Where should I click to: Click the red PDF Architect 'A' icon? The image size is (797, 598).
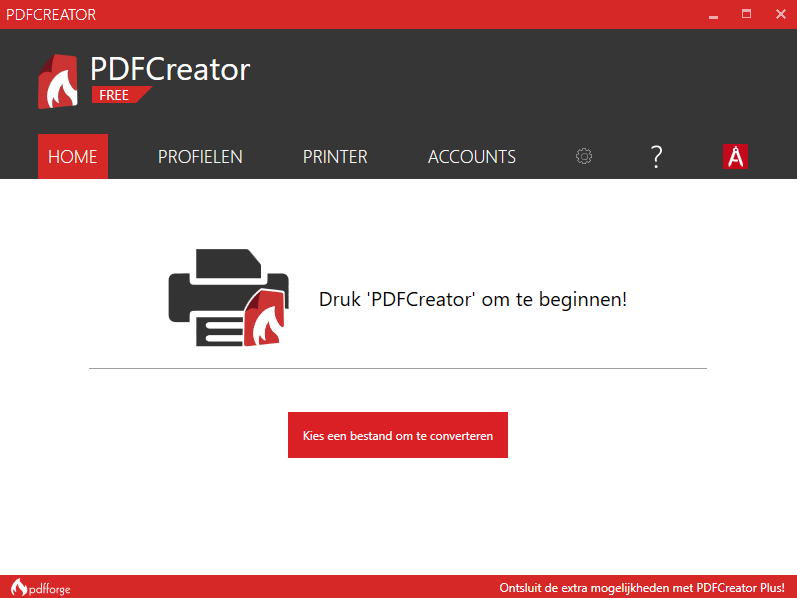pyautogui.click(x=735, y=156)
